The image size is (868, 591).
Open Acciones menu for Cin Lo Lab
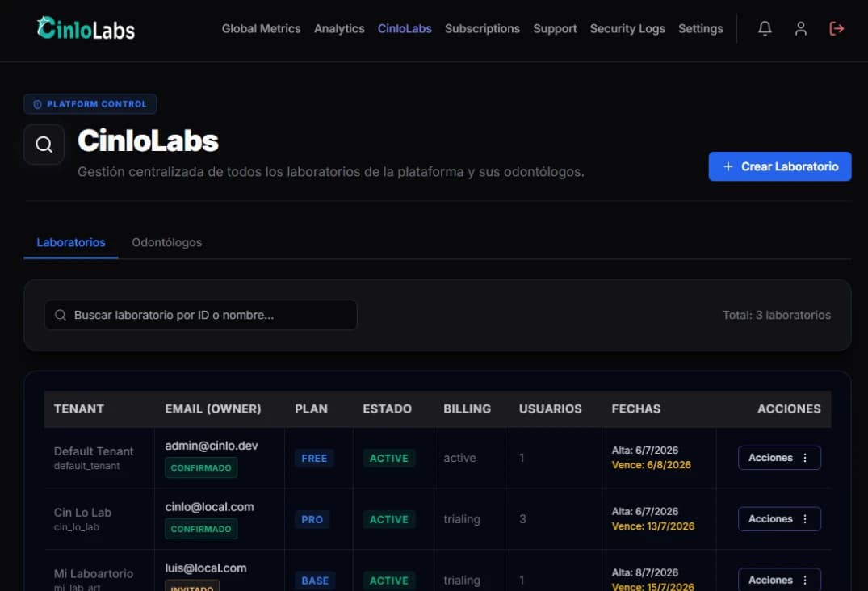(779, 519)
